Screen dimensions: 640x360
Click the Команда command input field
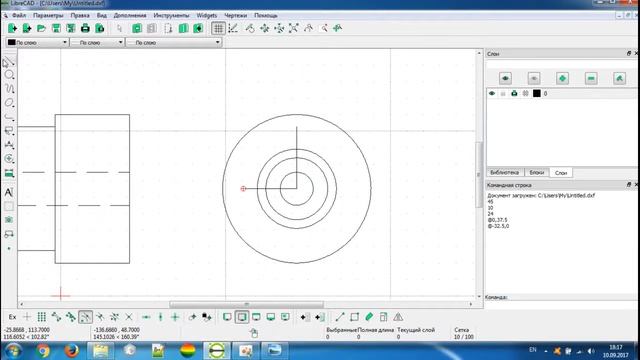click(x=561, y=304)
